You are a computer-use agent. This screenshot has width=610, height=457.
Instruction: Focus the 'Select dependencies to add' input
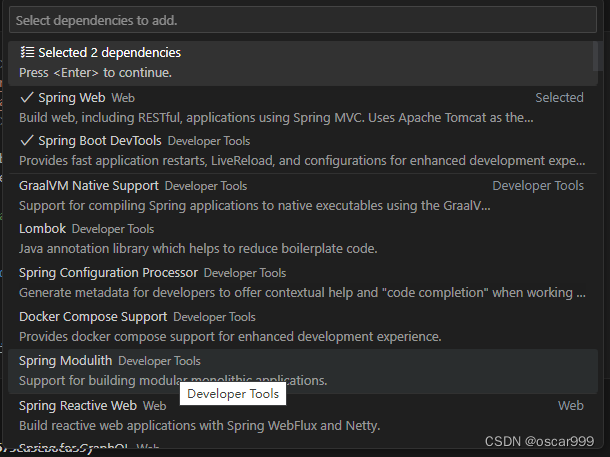pyautogui.click(x=303, y=20)
